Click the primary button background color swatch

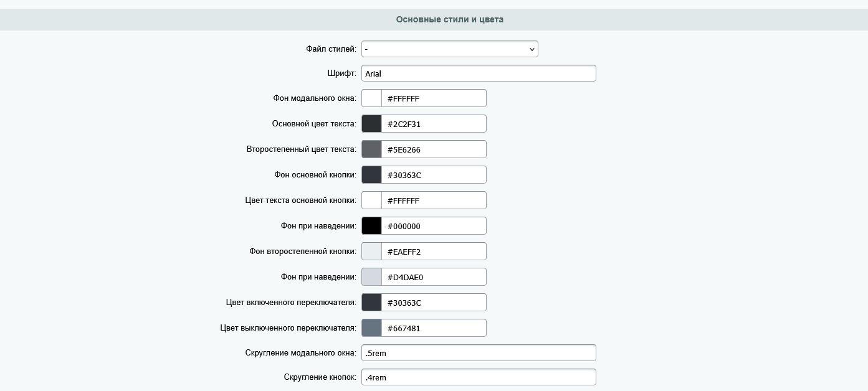(x=371, y=174)
